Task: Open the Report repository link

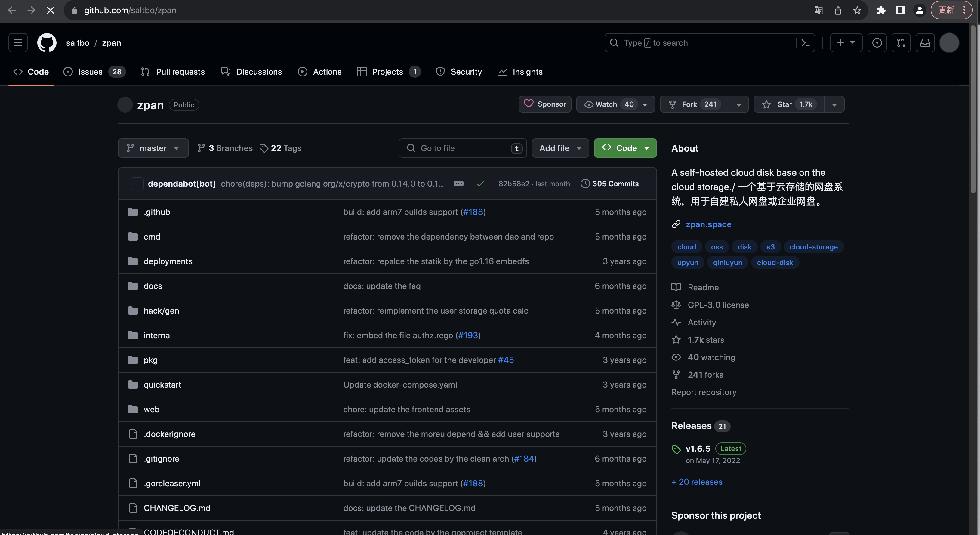Action: tap(704, 392)
